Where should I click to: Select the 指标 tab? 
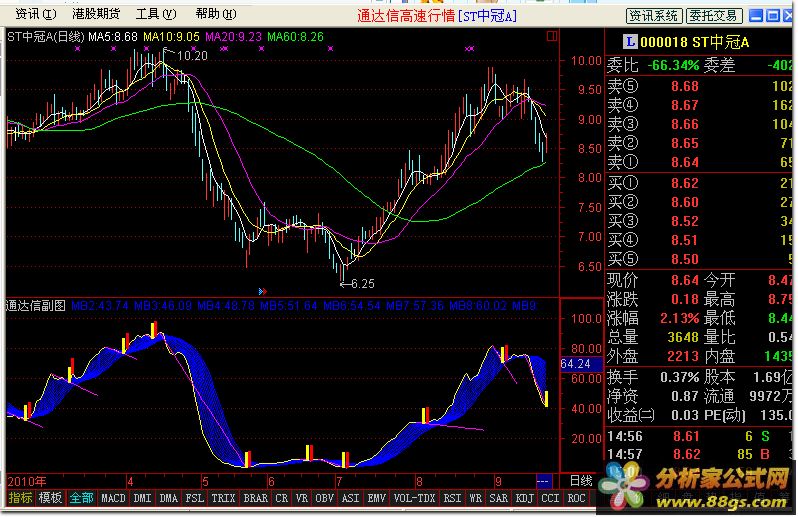[20, 498]
